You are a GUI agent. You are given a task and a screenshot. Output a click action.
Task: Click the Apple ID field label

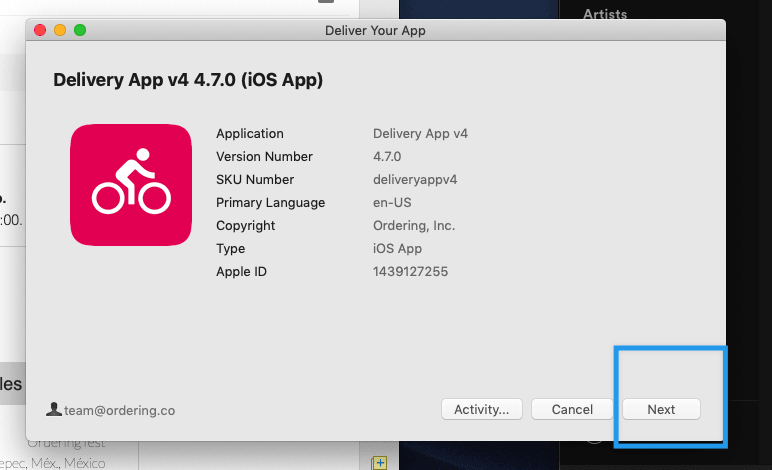coord(241,272)
